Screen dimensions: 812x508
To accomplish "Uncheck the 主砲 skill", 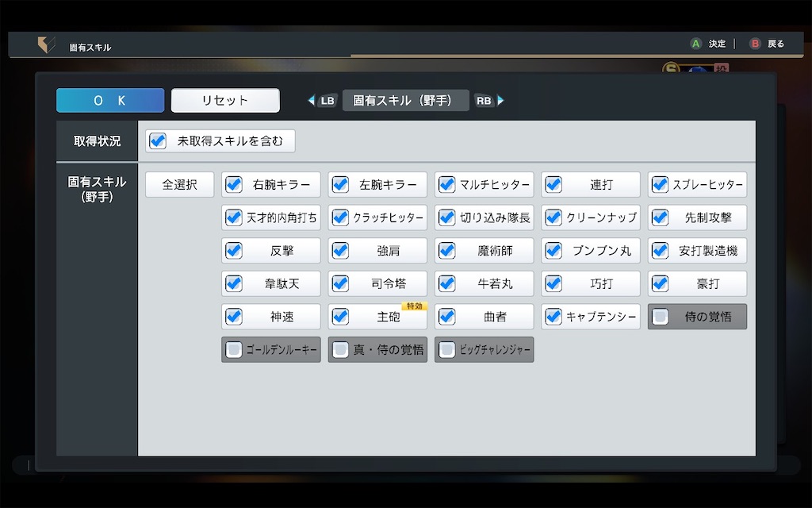I will [339, 316].
